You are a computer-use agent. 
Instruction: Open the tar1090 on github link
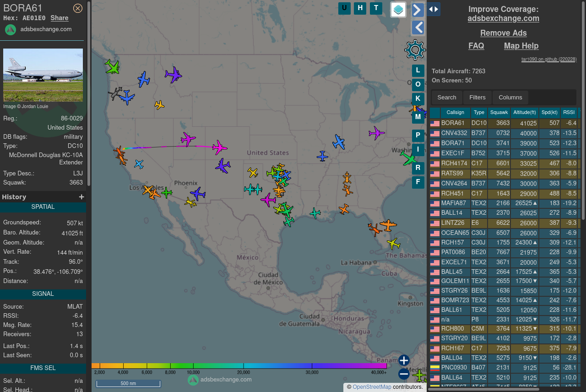[549, 60]
